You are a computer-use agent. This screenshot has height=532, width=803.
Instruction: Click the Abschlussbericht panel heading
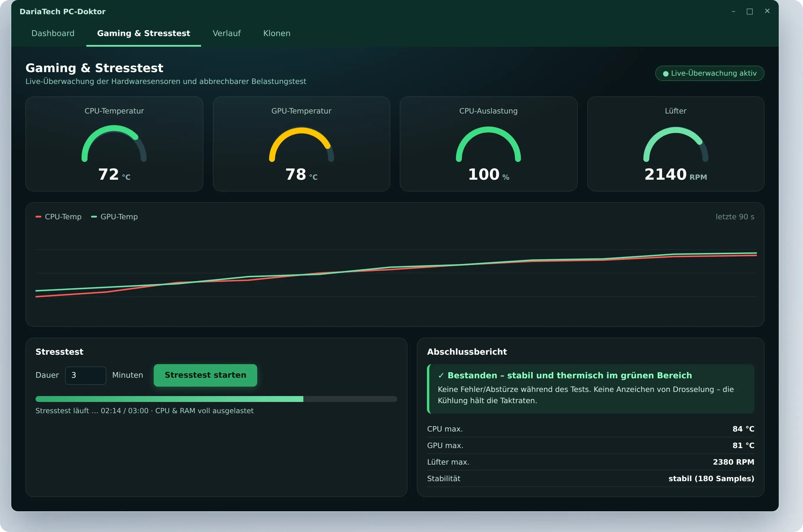click(467, 352)
